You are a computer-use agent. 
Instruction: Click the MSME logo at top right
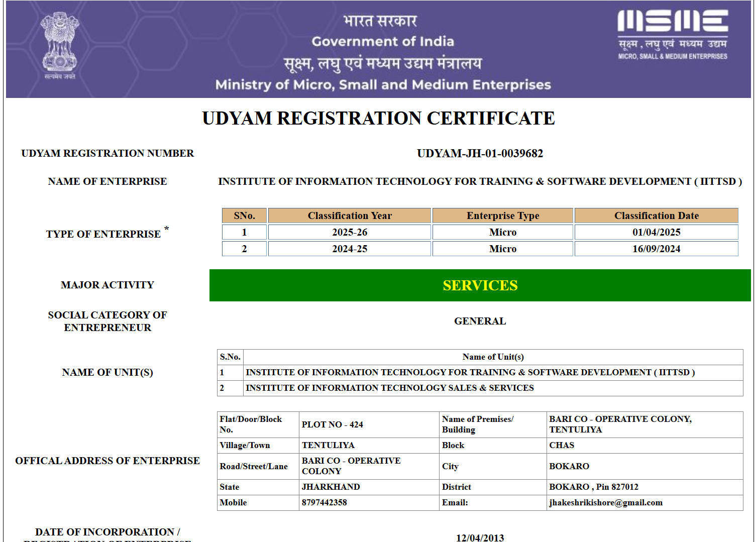tap(672, 34)
